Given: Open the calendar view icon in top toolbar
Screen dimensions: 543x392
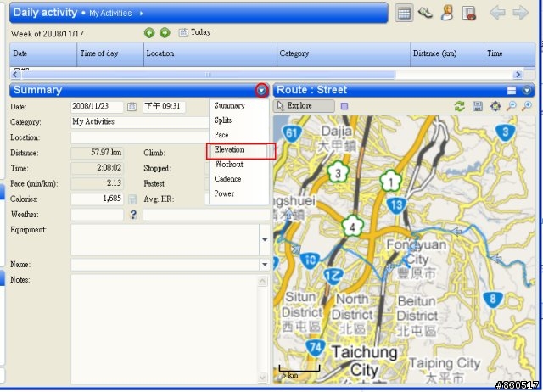Looking at the screenshot, I should coord(405,13).
